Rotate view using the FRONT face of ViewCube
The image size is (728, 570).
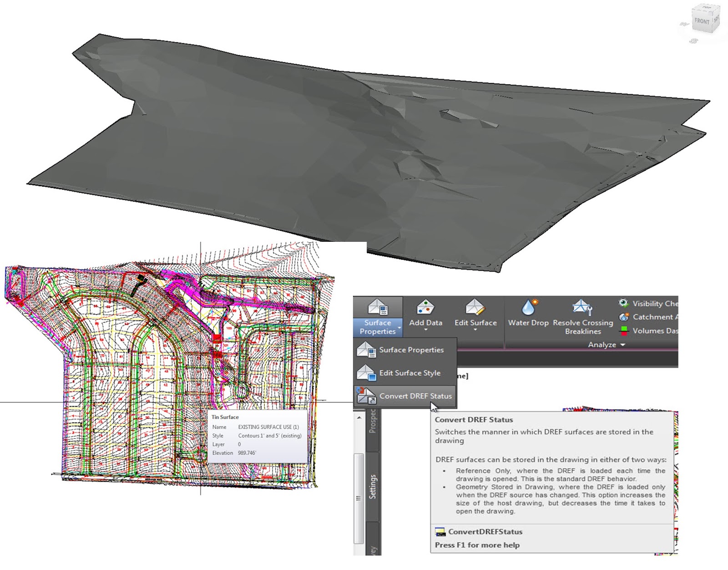point(702,21)
